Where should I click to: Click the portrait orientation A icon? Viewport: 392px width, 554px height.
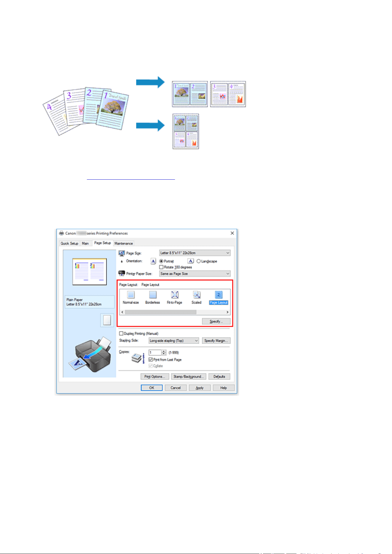tap(153, 261)
